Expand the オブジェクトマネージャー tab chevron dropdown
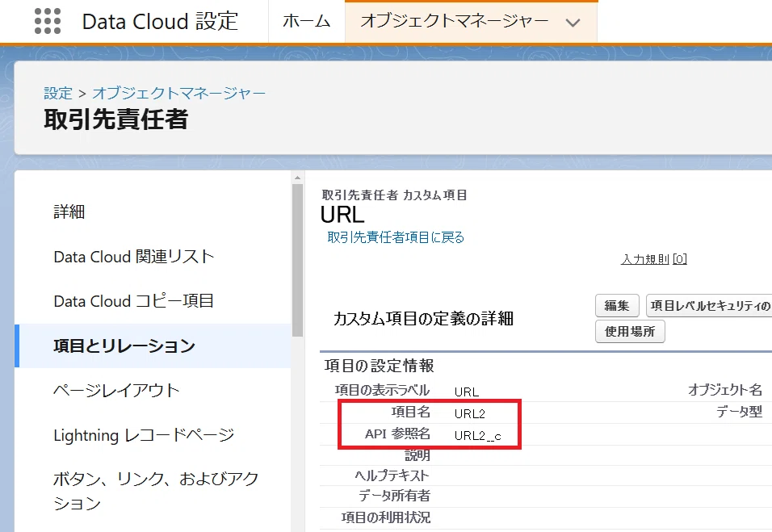Screen dimensions: 772x532 573,22
